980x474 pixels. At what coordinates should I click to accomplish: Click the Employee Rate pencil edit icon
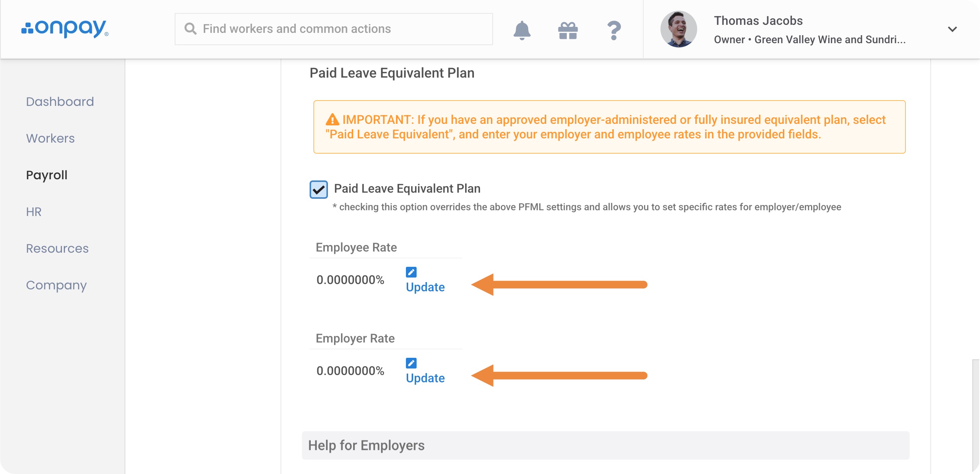coord(411,272)
